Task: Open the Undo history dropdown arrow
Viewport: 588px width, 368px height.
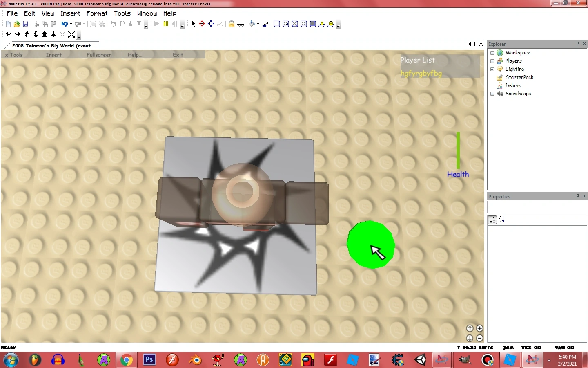Action: click(71, 24)
